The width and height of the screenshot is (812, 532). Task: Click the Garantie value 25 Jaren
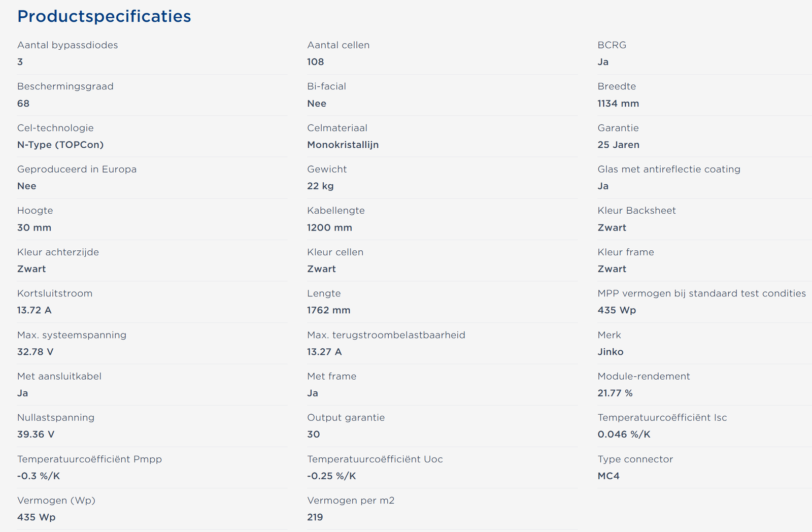pyautogui.click(x=618, y=145)
